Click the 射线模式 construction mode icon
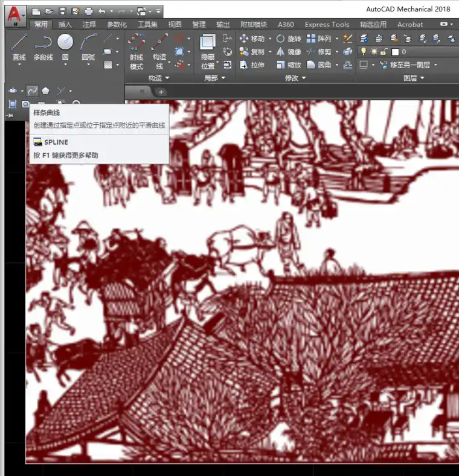459x476 pixels. click(x=136, y=52)
